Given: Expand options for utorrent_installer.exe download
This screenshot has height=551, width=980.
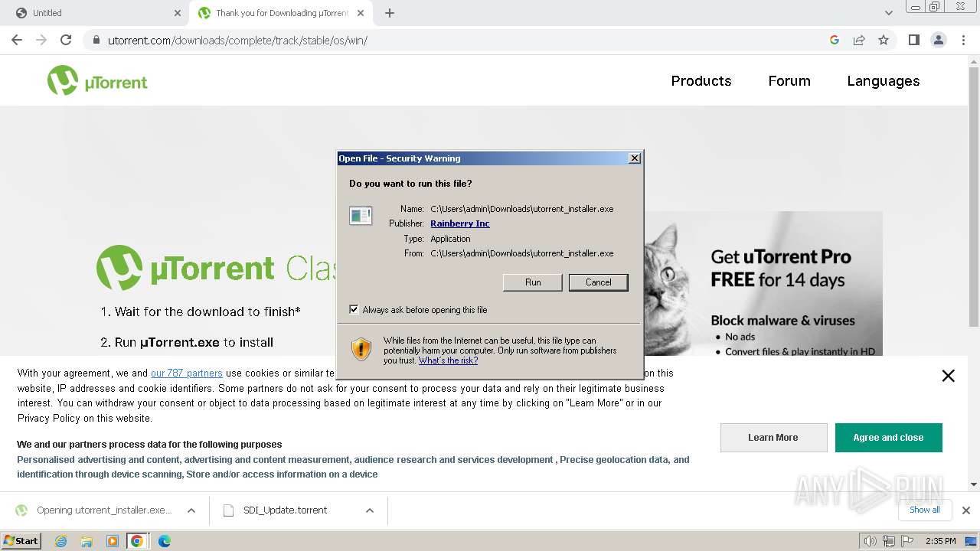Looking at the screenshot, I should (x=191, y=510).
